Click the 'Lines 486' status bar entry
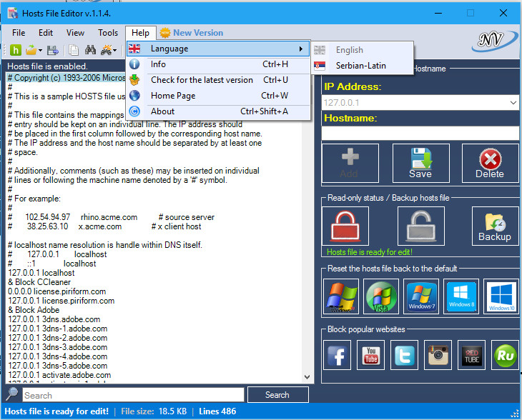The height and width of the screenshot is (420, 522). 217,411
